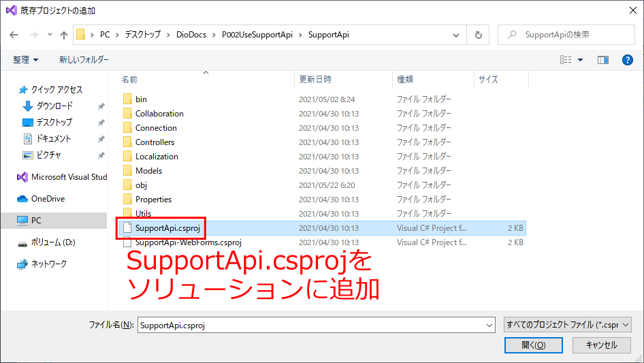Pin icon beside ピクチャ

(101, 156)
